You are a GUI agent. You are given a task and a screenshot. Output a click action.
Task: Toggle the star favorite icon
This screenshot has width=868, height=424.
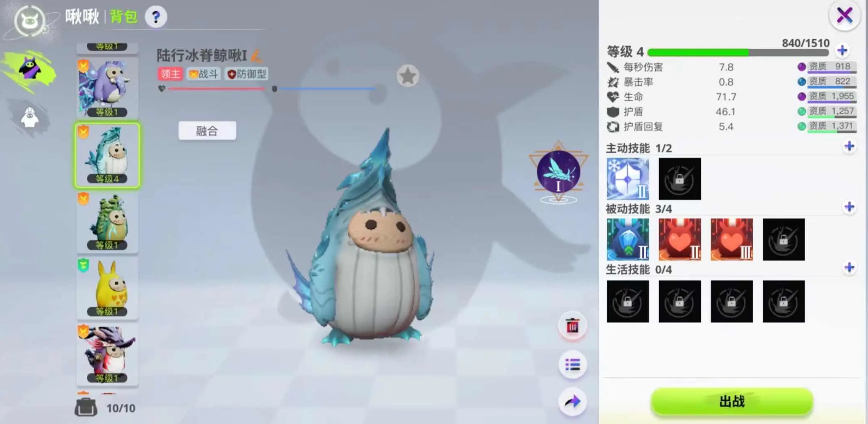[x=408, y=76]
